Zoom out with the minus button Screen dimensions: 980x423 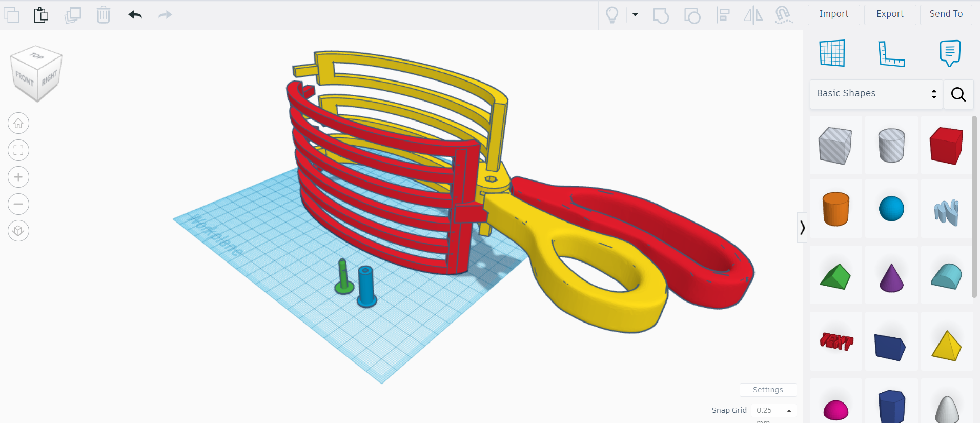pos(18,204)
